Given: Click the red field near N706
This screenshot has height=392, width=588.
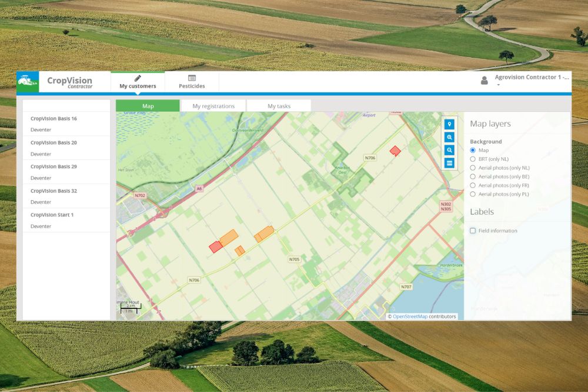Looking at the screenshot, I should 395,151.
